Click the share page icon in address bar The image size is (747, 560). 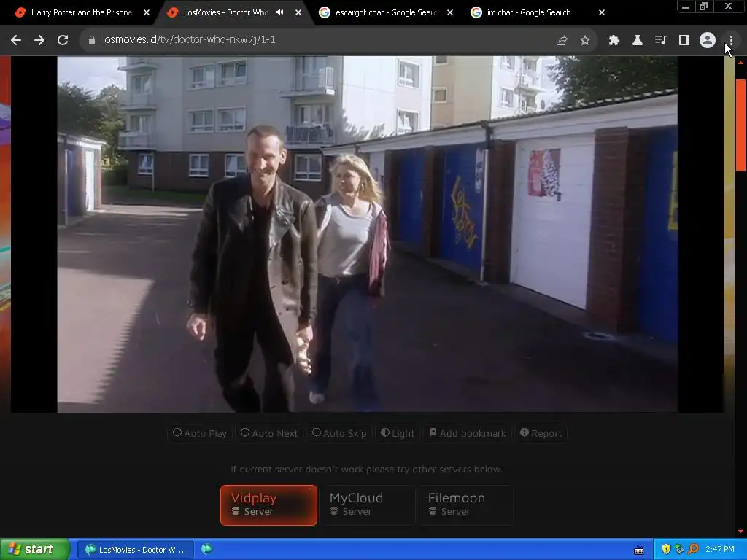click(x=562, y=41)
